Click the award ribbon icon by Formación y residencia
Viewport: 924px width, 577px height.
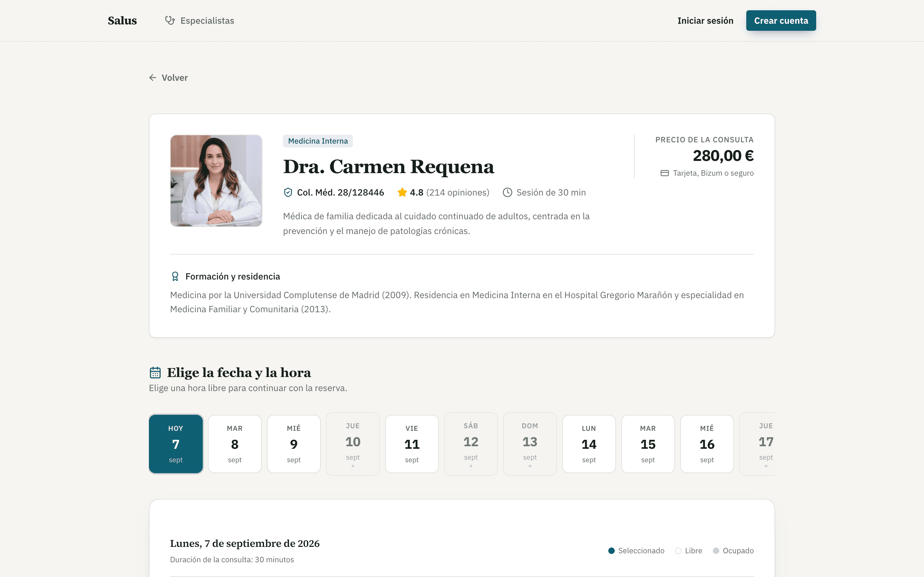pyautogui.click(x=175, y=276)
